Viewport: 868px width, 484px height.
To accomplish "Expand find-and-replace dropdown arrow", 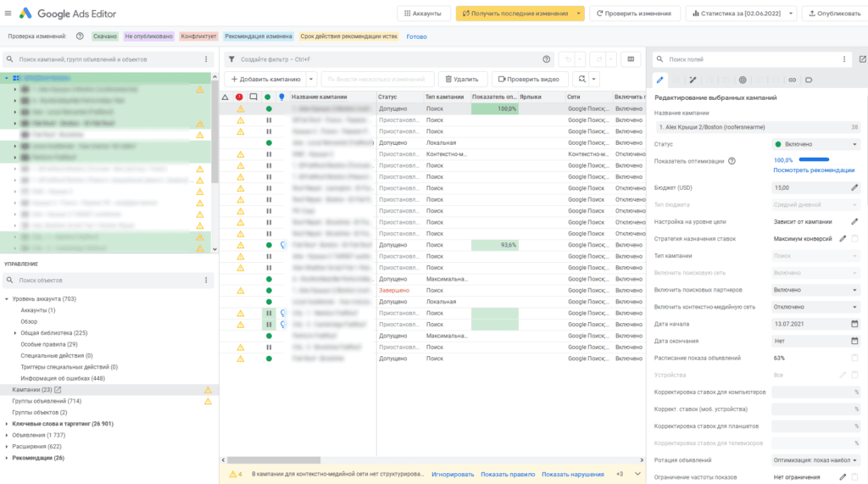I will [x=594, y=79].
